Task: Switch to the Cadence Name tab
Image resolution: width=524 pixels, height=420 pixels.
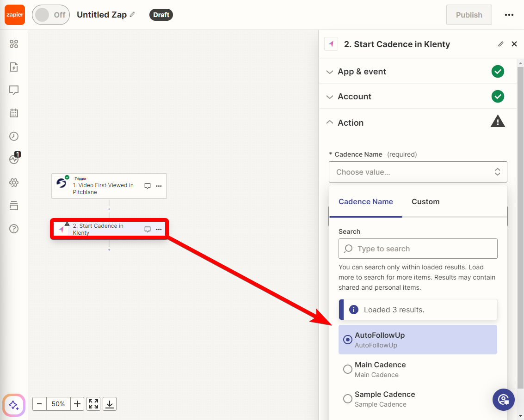Action: click(365, 201)
